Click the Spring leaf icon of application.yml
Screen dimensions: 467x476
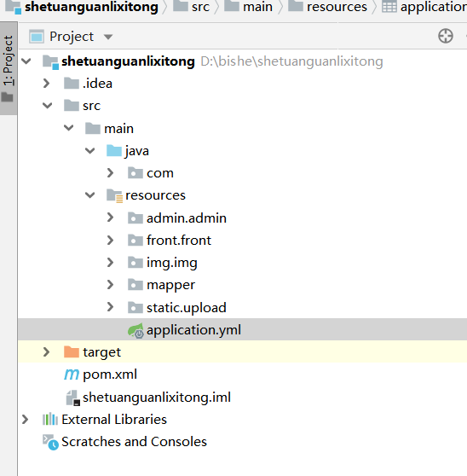coord(135,330)
